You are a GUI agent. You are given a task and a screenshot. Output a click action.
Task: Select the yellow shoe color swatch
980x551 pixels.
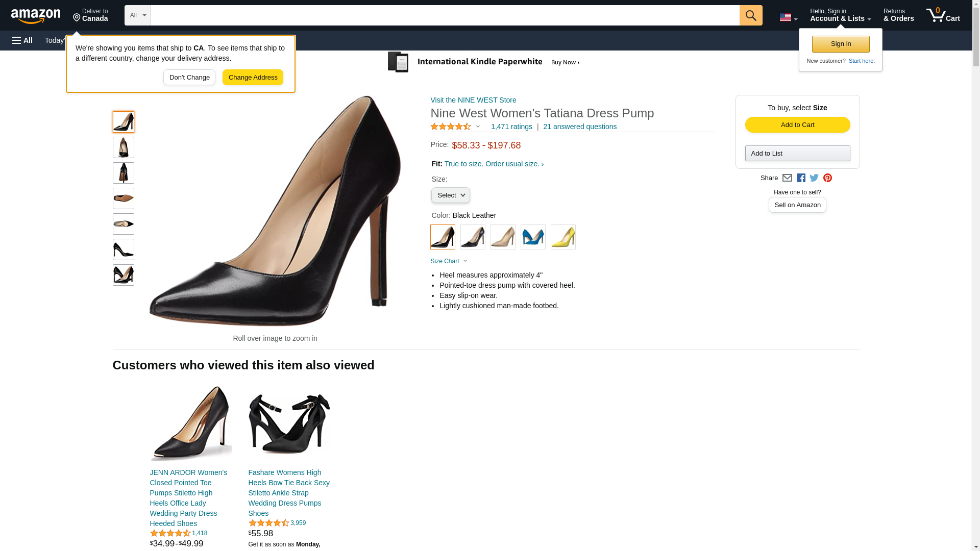coord(563,237)
